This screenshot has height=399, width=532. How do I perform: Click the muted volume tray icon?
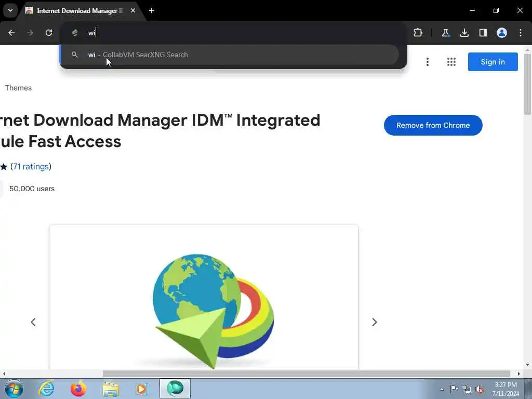point(480,389)
